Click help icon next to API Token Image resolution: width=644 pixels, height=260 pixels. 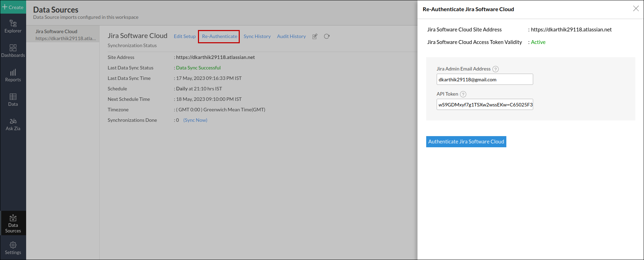463,94
